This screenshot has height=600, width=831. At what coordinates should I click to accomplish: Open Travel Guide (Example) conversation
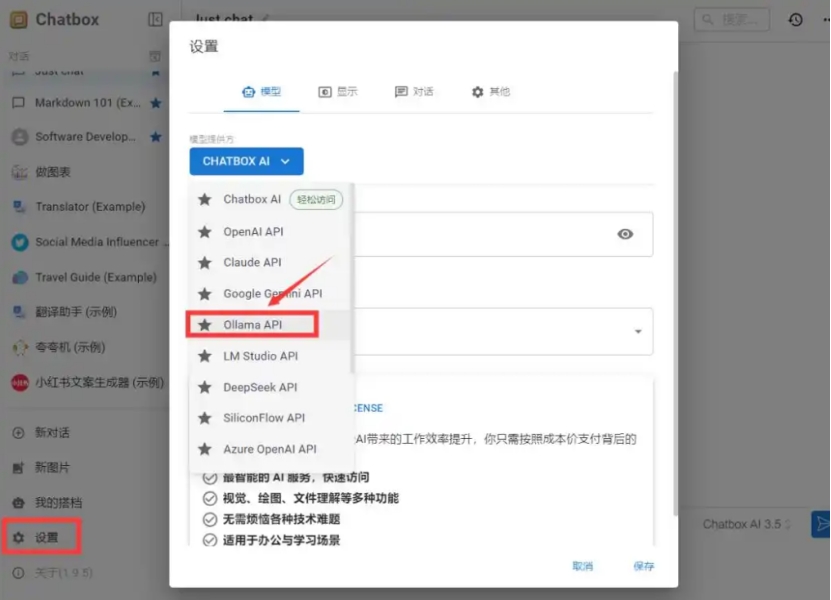87,277
